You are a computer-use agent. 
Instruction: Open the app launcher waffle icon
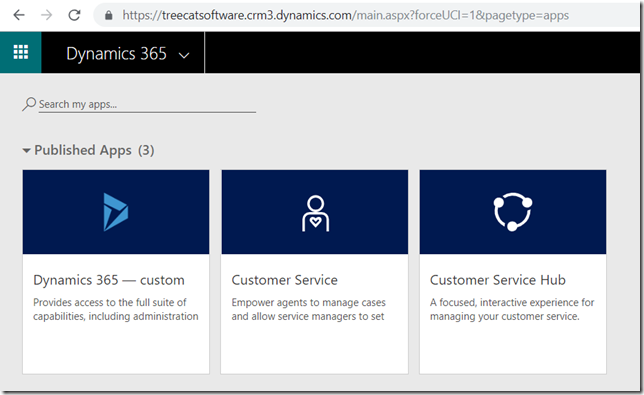[21, 52]
